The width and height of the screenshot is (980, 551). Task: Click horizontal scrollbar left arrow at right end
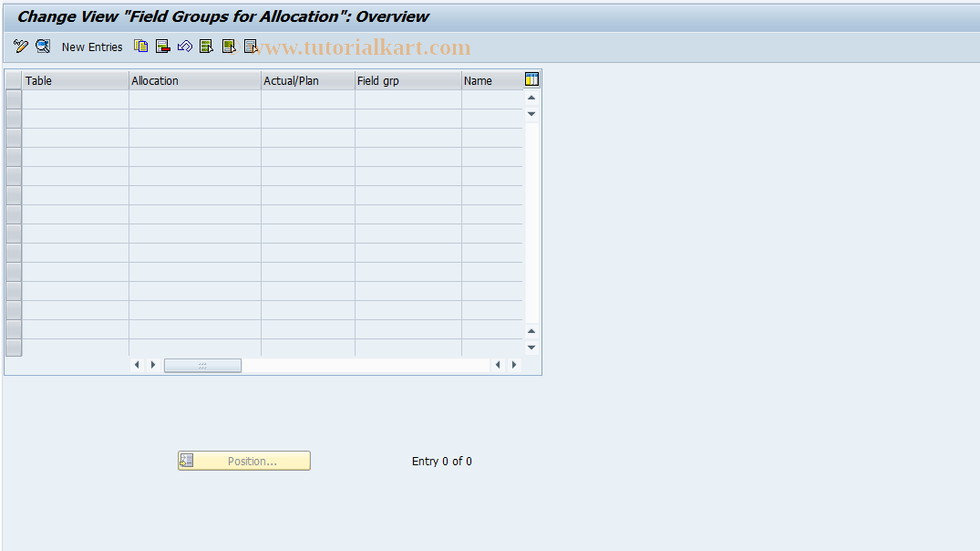click(x=498, y=365)
